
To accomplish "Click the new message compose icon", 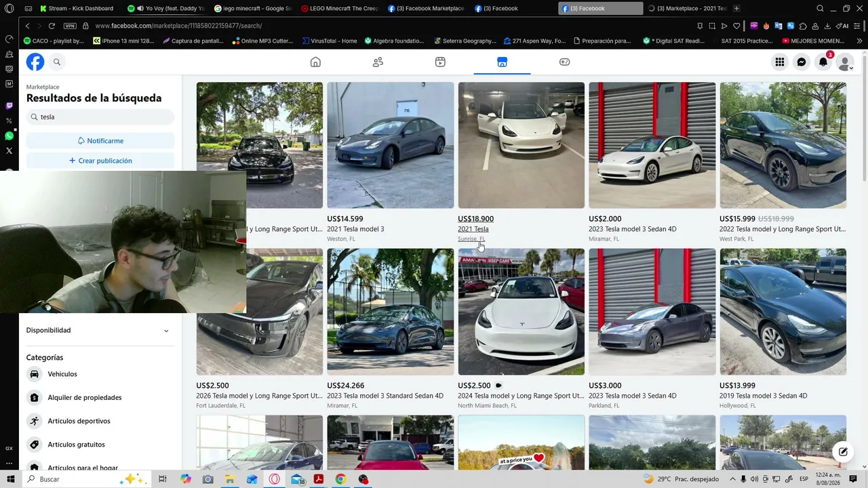I will 843,452.
